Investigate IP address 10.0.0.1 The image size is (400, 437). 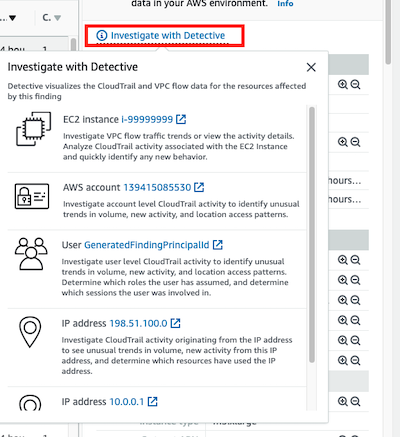pos(127,402)
